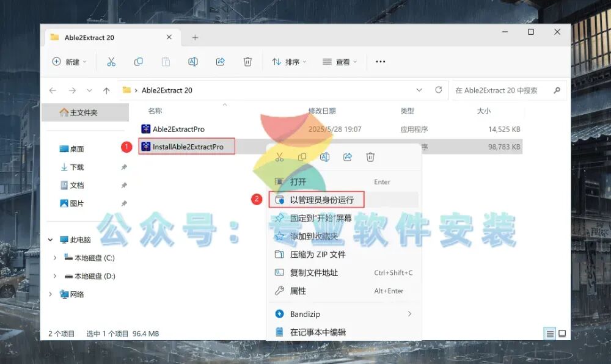This screenshot has width=611, height=364.
Task: Sort by 类型 column header
Action: pos(407,111)
